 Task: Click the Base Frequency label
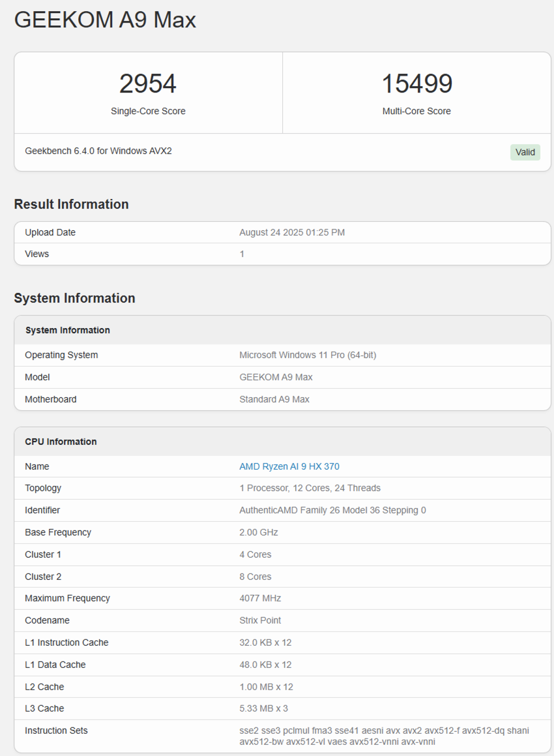58,532
